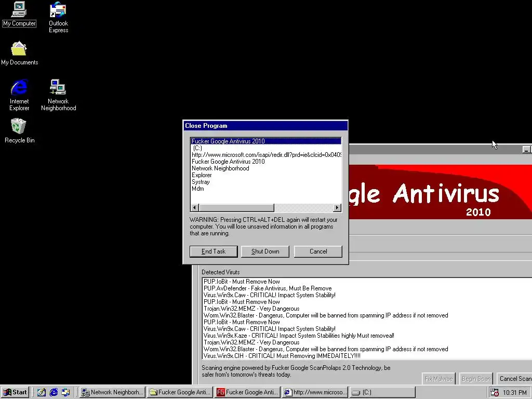Switch to (C:) drive taskbar button

click(x=383, y=392)
